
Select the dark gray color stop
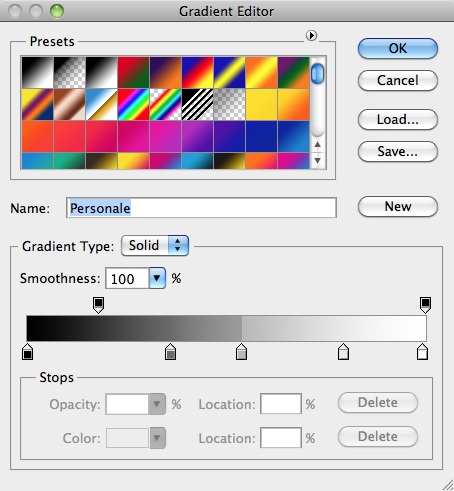tap(170, 352)
